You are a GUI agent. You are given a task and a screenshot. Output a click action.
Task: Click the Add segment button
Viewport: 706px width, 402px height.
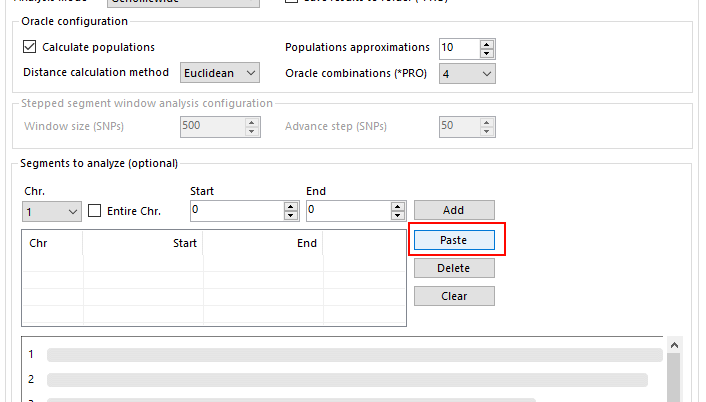(453, 210)
